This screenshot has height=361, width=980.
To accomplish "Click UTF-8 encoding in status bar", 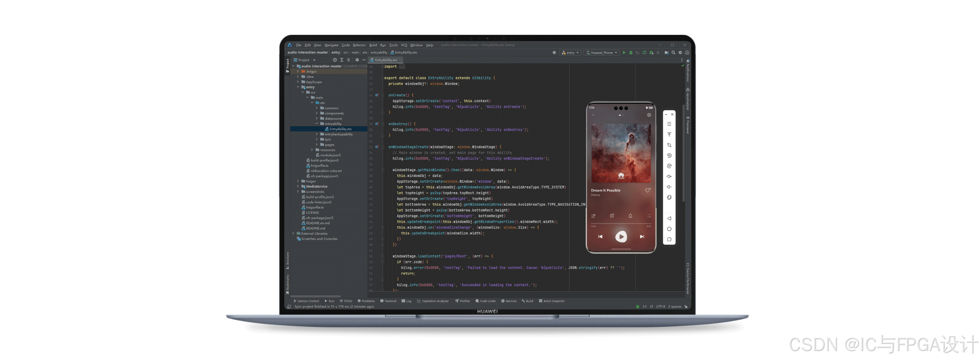I will click(x=661, y=306).
